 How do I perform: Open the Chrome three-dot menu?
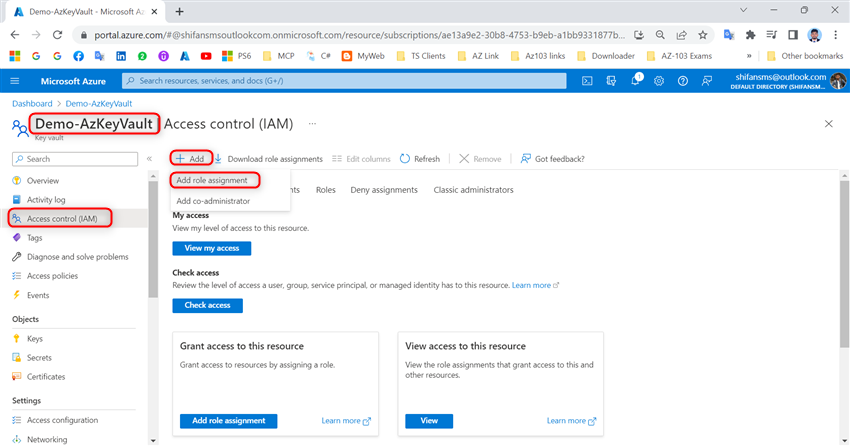tap(836, 35)
